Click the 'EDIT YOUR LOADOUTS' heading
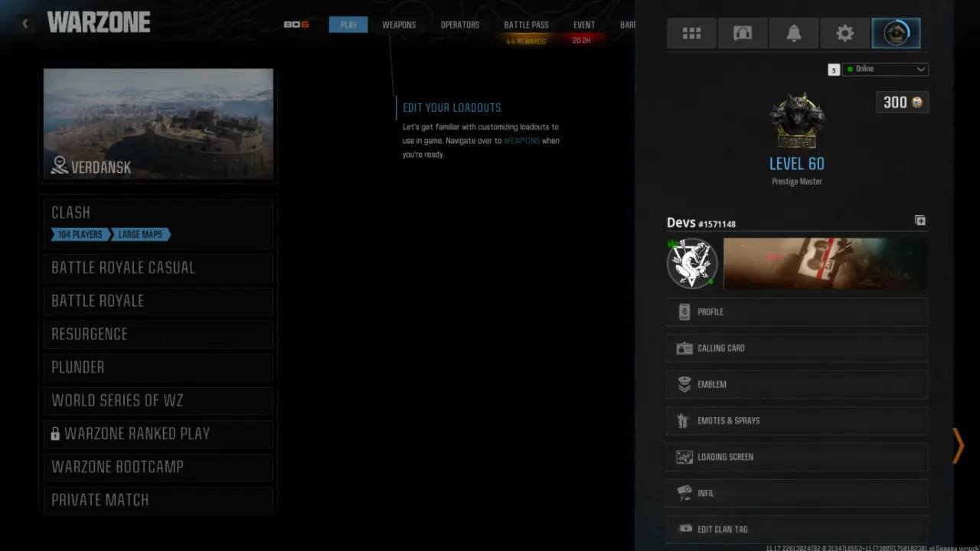The image size is (980, 551). click(x=452, y=108)
